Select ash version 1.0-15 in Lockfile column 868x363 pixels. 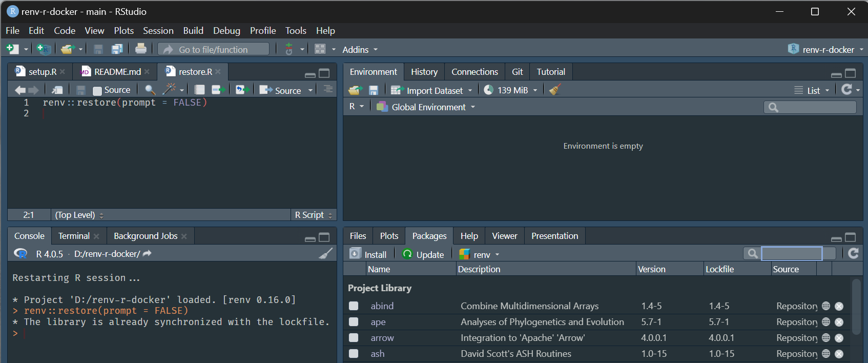tap(721, 354)
